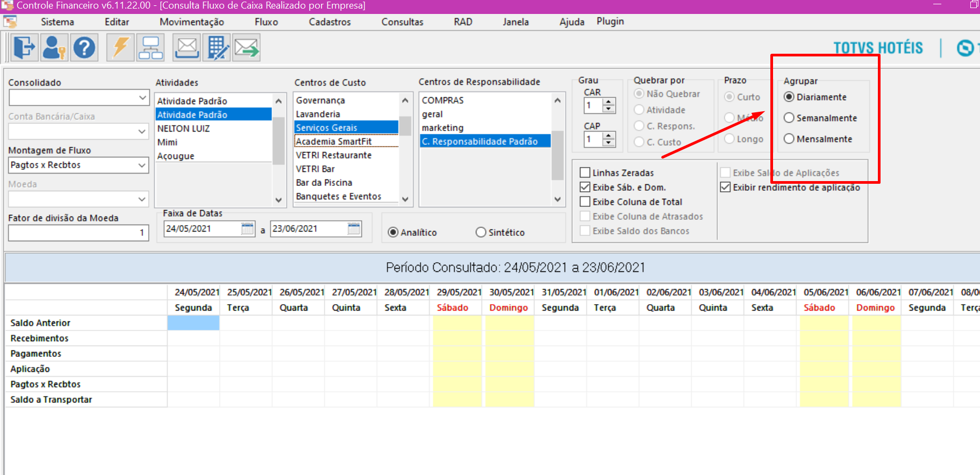The height and width of the screenshot is (475, 980).
Task: Expand the Conta Bancária/Caixa dropdown
Action: [142, 132]
